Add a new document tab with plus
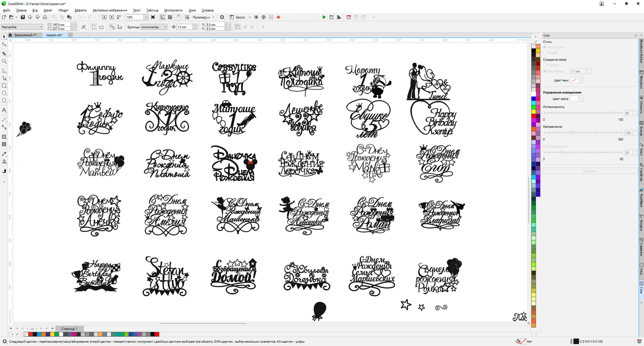The image size is (644, 346). [70, 35]
